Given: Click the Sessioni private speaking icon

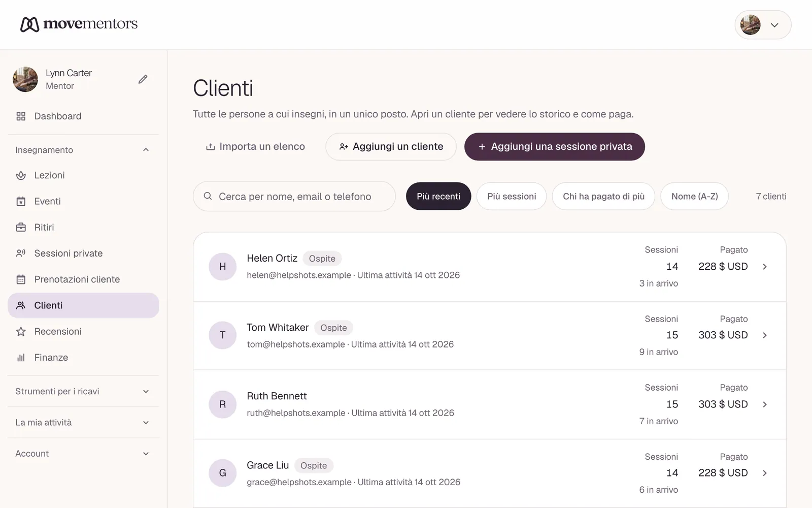Looking at the screenshot, I should tap(21, 253).
